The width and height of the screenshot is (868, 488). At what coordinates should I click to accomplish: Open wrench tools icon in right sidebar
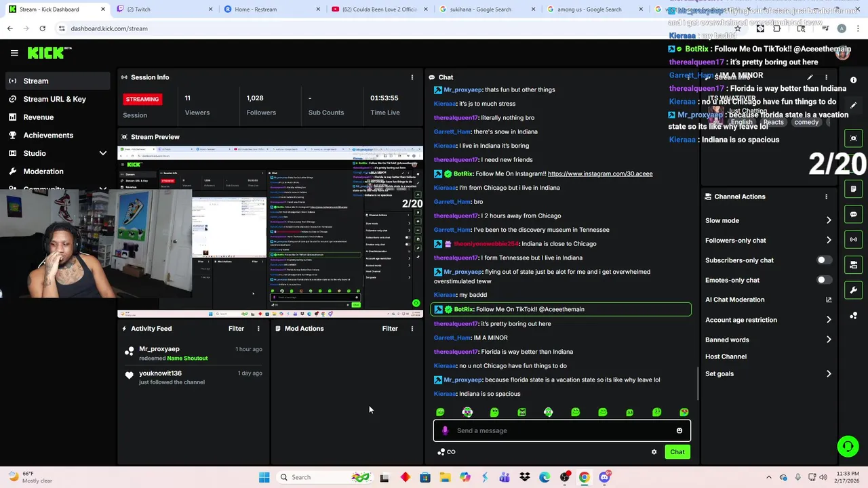click(x=854, y=290)
